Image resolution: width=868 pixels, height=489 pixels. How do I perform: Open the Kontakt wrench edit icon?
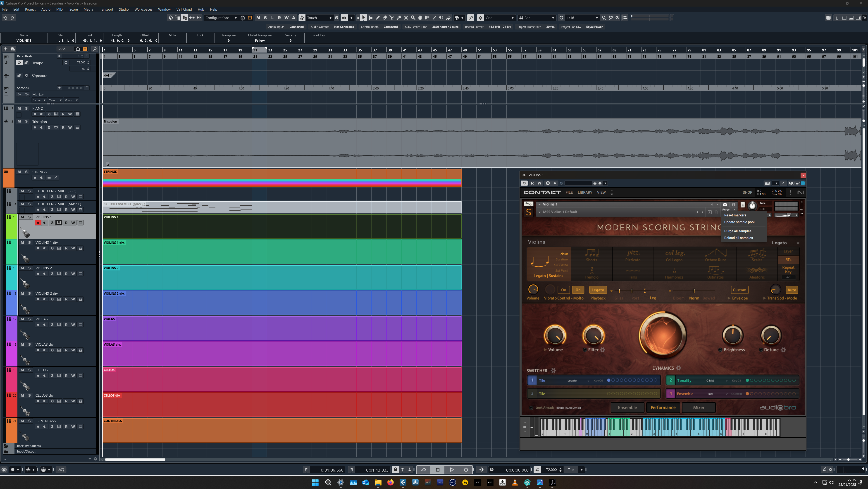(x=528, y=204)
